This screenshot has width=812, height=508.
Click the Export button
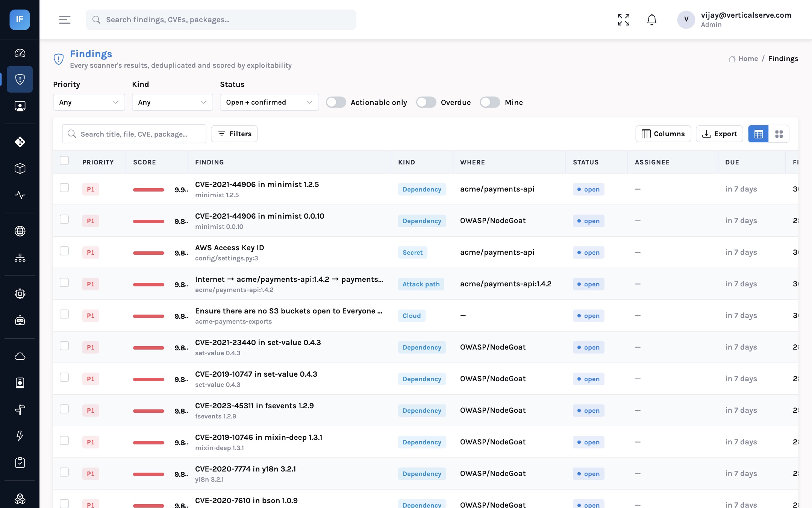point(720,134)
